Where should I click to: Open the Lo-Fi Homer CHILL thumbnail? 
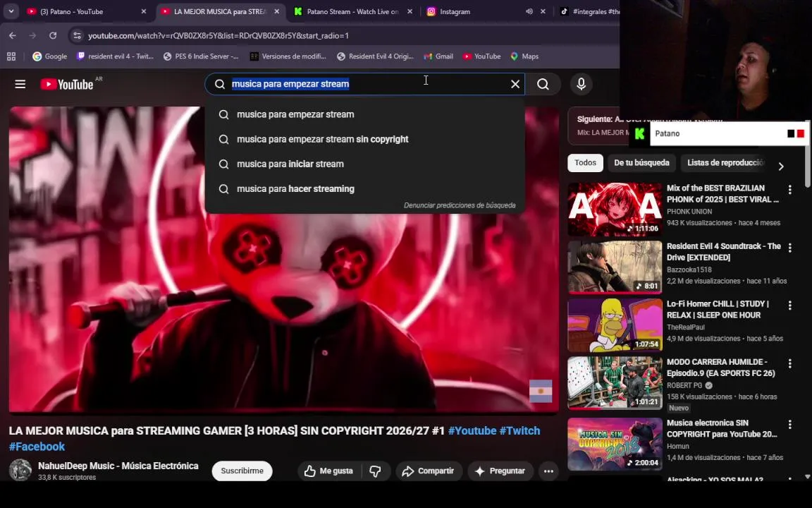(615, 325)
